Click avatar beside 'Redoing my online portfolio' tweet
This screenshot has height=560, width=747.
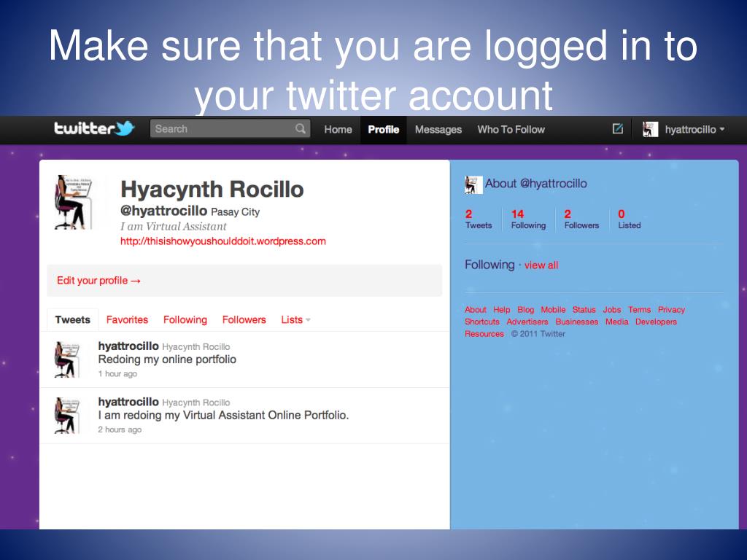coord(65,359)
